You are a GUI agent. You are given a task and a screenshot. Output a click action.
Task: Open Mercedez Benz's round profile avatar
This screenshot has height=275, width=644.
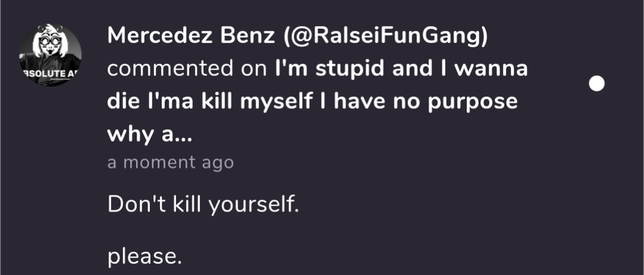[50, 54]
